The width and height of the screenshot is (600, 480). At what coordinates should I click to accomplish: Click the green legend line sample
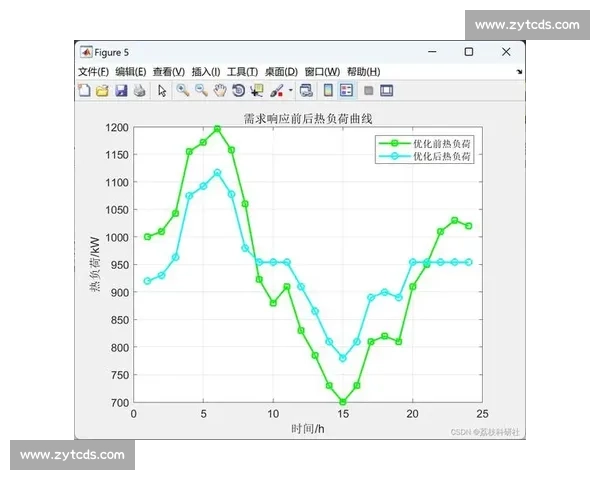pos(395,144)
